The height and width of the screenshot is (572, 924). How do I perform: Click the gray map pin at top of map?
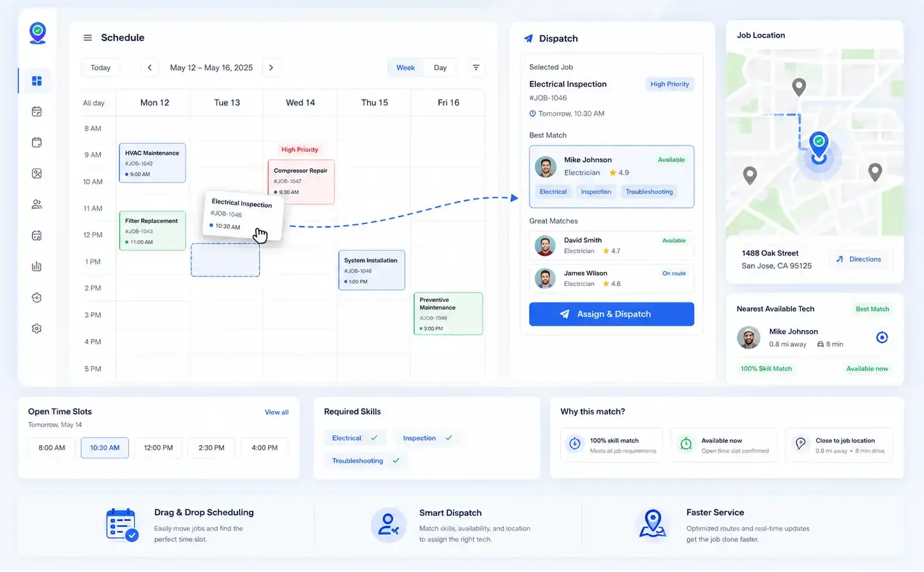pos(798,87)
